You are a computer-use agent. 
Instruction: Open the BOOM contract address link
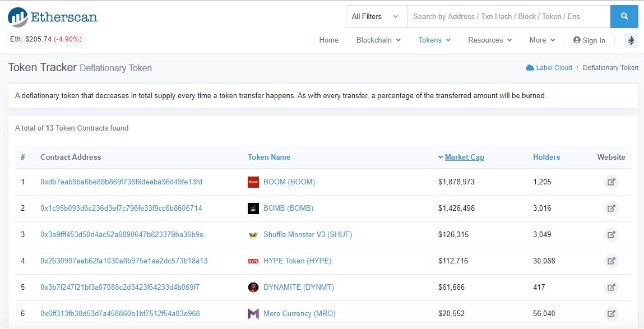[x=121, y=182]
